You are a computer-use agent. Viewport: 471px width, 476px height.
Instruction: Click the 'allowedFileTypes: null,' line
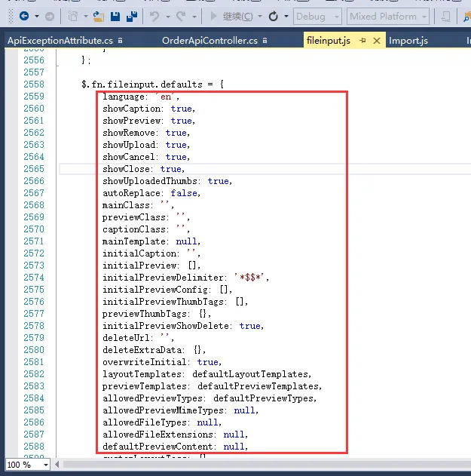coord(162,422)
